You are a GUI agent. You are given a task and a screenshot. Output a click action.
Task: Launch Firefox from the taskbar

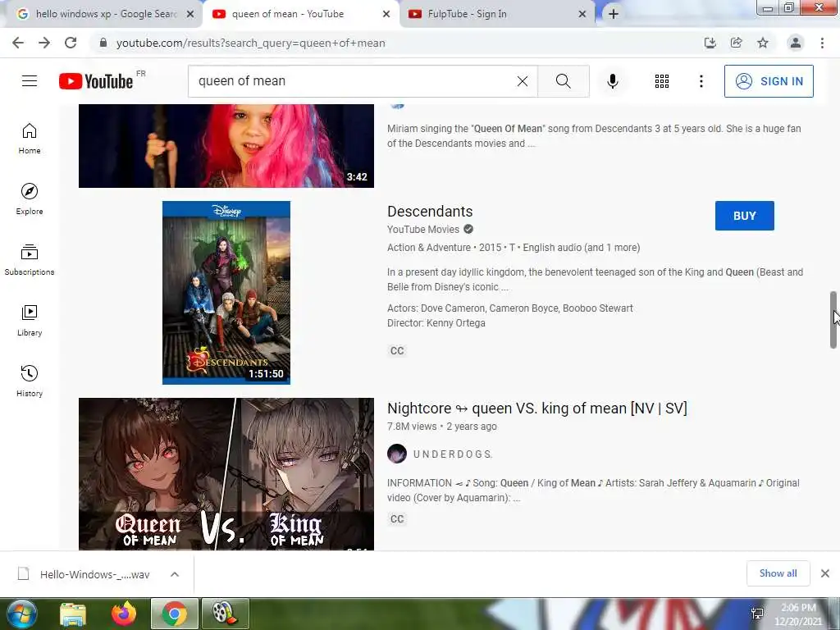click(124, 614)
